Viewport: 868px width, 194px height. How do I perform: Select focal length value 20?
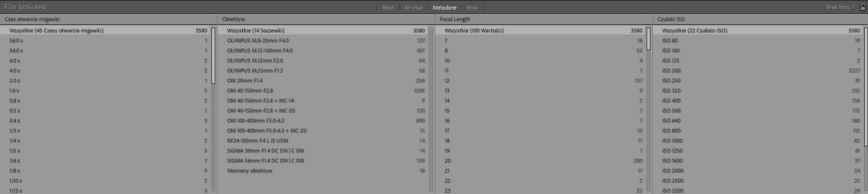coord(447,161)
